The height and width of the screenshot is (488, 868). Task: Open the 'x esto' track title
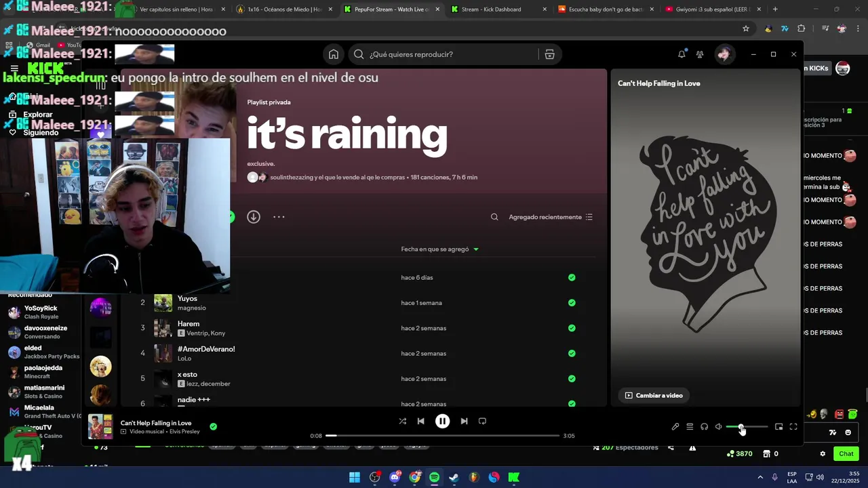point(187,374)
